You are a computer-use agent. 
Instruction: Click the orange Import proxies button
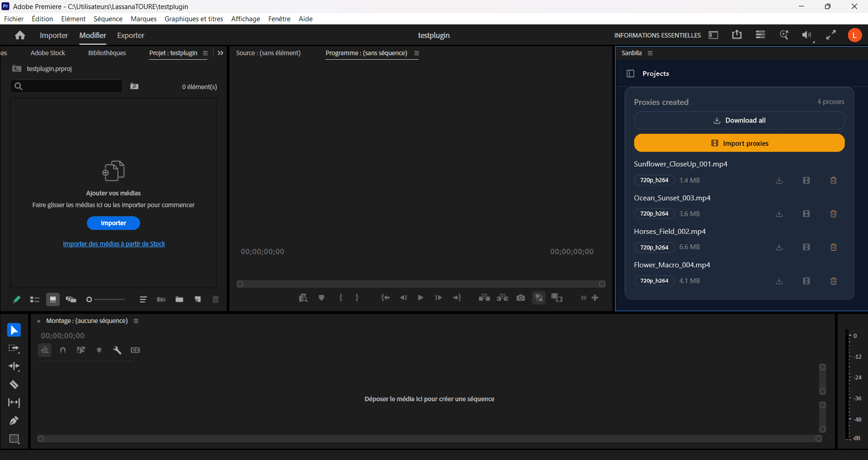click(x=739, y=143)
